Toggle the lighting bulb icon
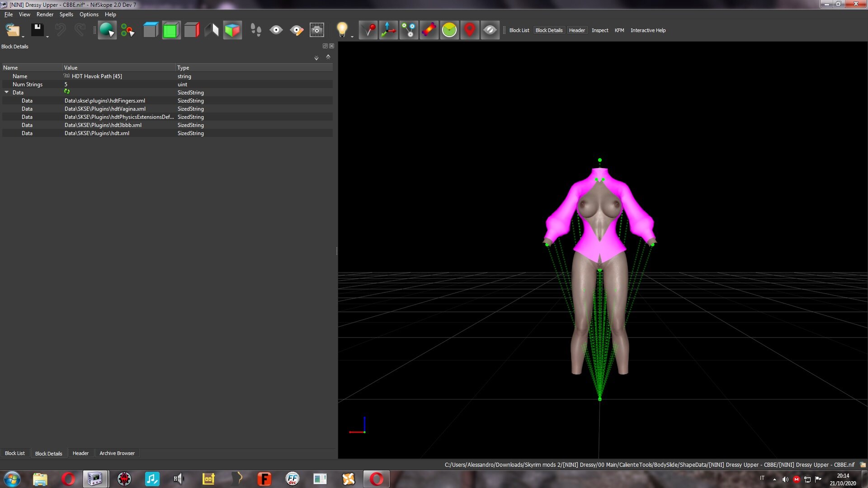Image resolution: width=868 pixels, height=488 pixels. 342,30
